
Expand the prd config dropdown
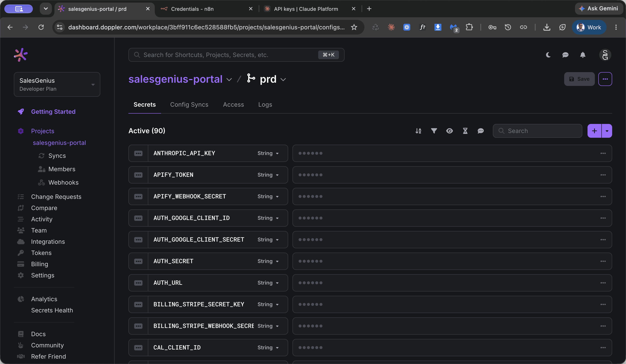(283, 79)
